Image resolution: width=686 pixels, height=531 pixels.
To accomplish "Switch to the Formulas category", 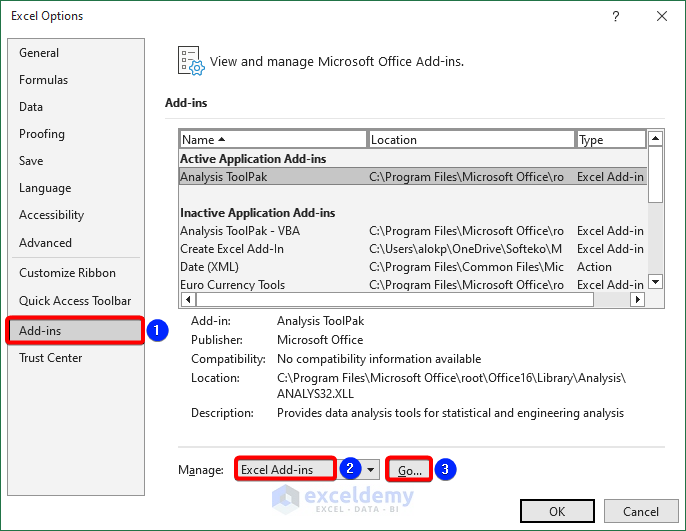I will (44, 80).
